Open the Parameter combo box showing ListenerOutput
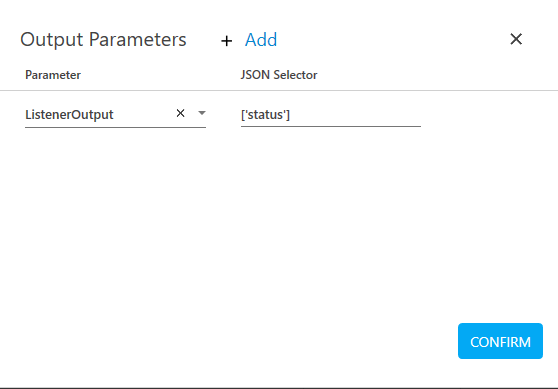Viewport: 558px width, 389px height. (115, 115)
